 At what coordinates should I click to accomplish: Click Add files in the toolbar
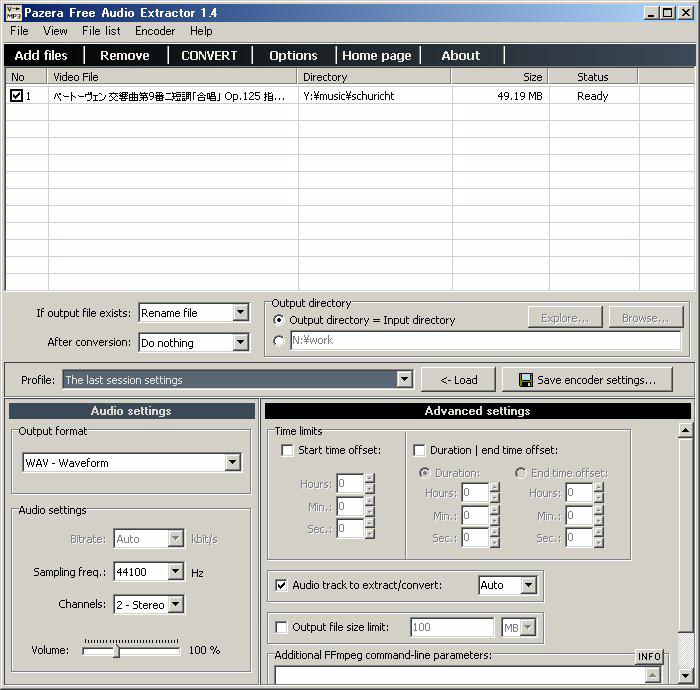pyautogui.click(x=41, y=55)
